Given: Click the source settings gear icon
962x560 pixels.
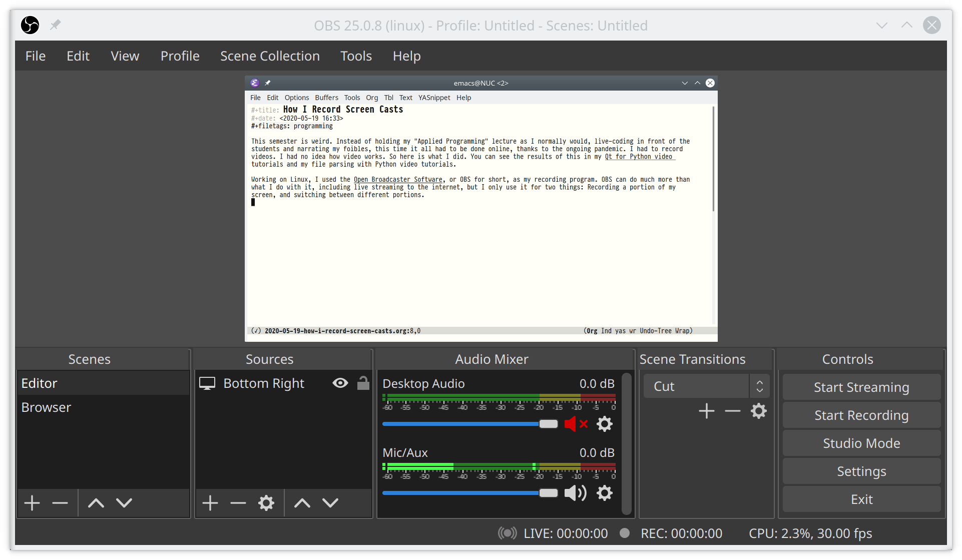Looking at the screenshot, I should [x=266, y=502].
